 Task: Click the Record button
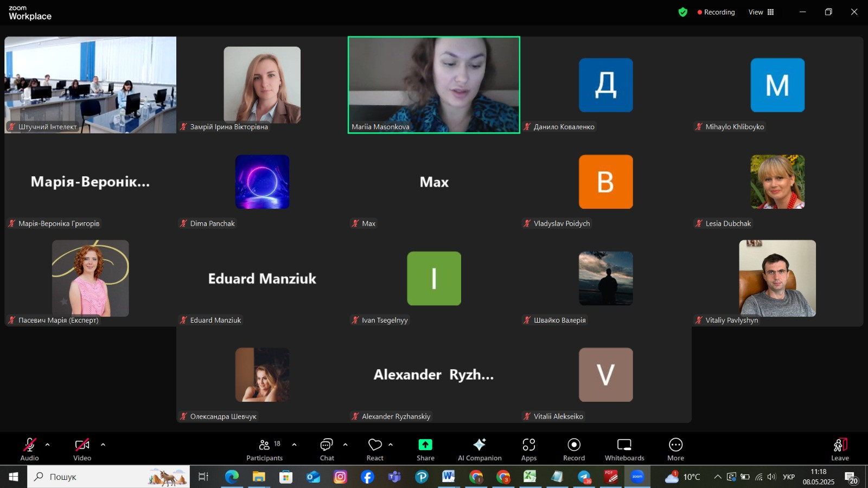[x=574, y=449]
